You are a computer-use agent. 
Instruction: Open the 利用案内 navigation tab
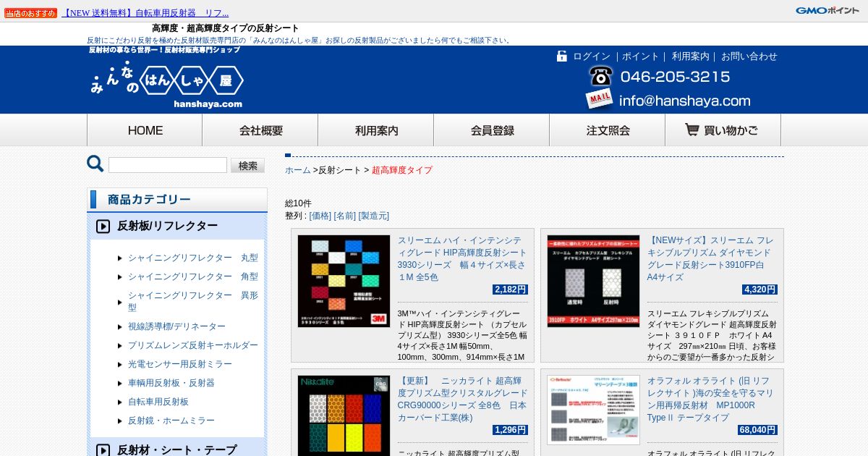[376, 130]
